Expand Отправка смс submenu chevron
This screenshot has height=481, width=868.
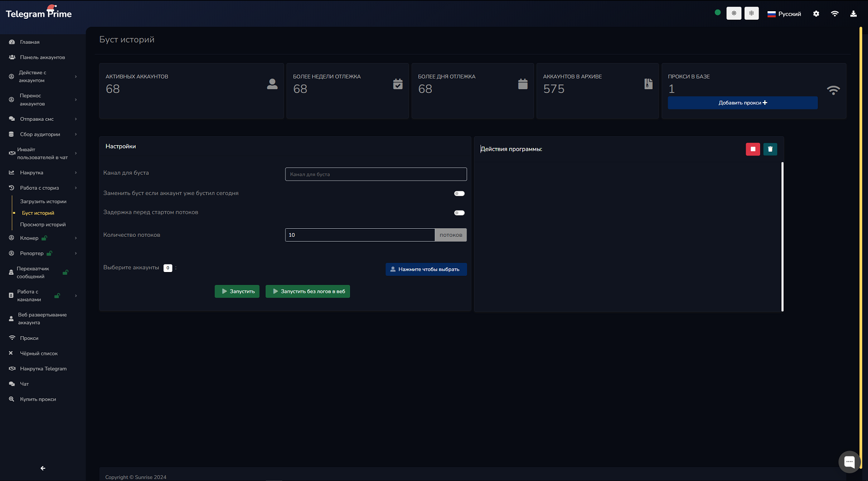tap(76, 119)
